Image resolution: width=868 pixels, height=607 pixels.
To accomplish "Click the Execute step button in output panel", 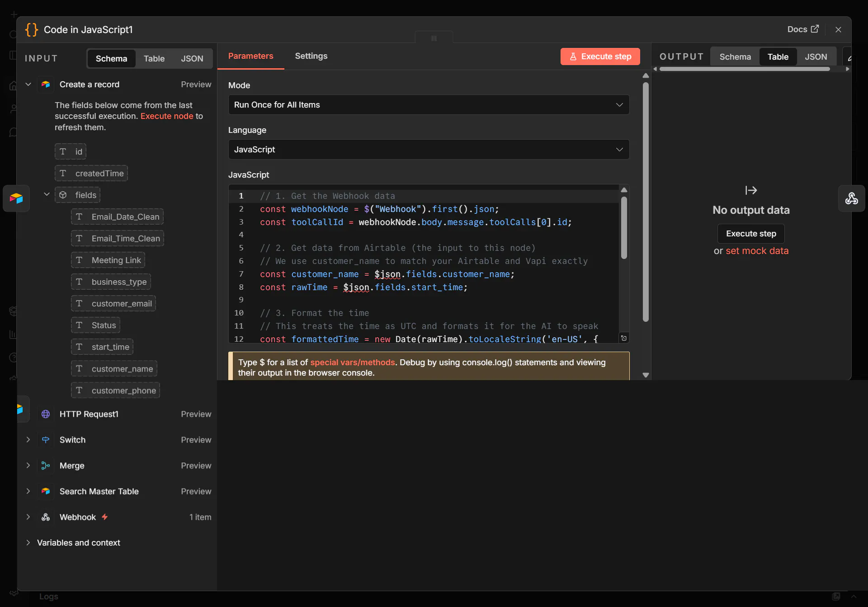I will (751, 234).
